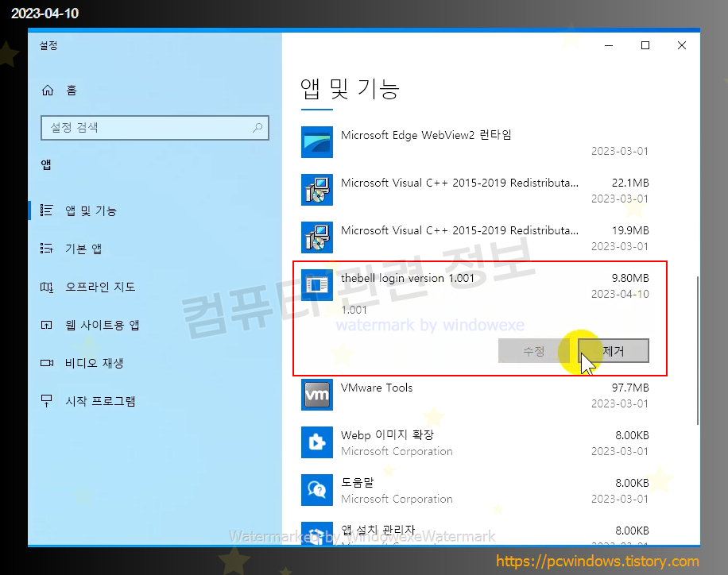
Task: Focus the 설정 검색 search box
Action: (155, 128)
